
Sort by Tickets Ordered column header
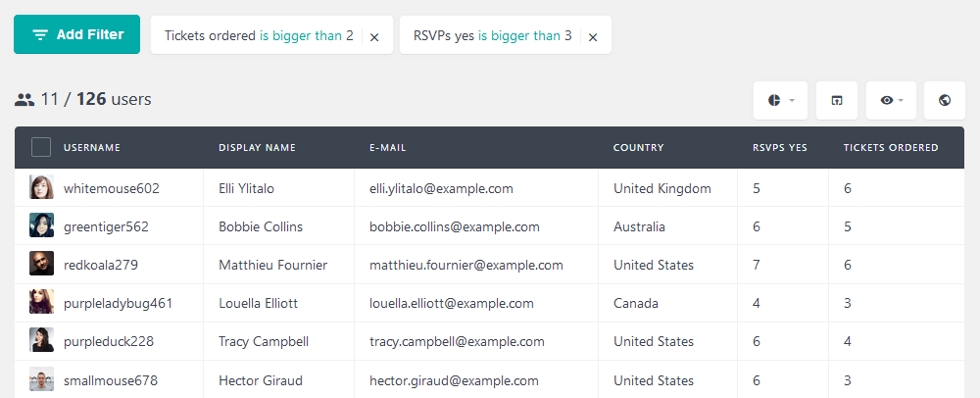click(891, 148)
